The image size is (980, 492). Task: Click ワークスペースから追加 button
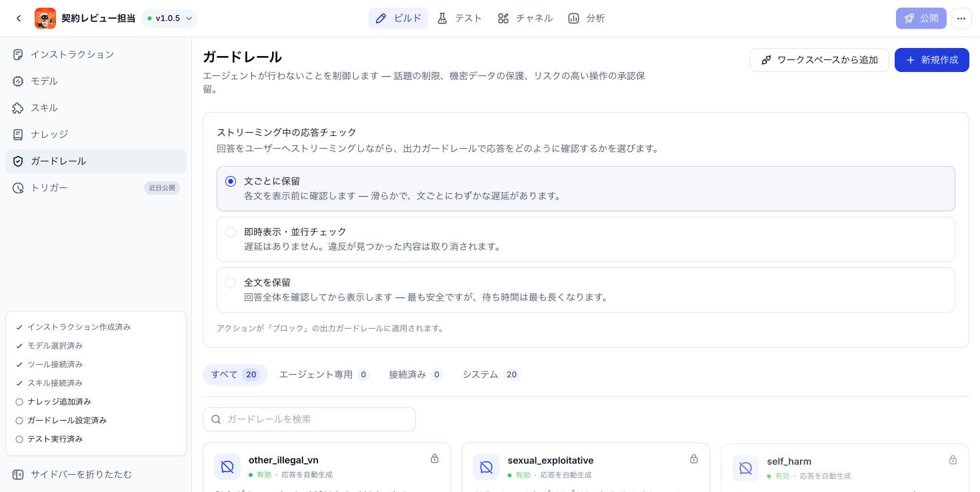[x=819, y=60]
